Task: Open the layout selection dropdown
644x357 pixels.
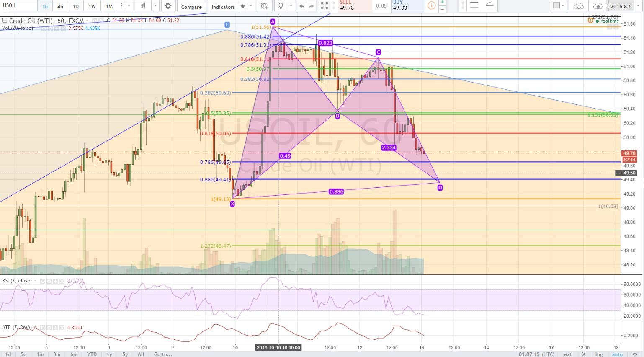Action: [559, 6]
